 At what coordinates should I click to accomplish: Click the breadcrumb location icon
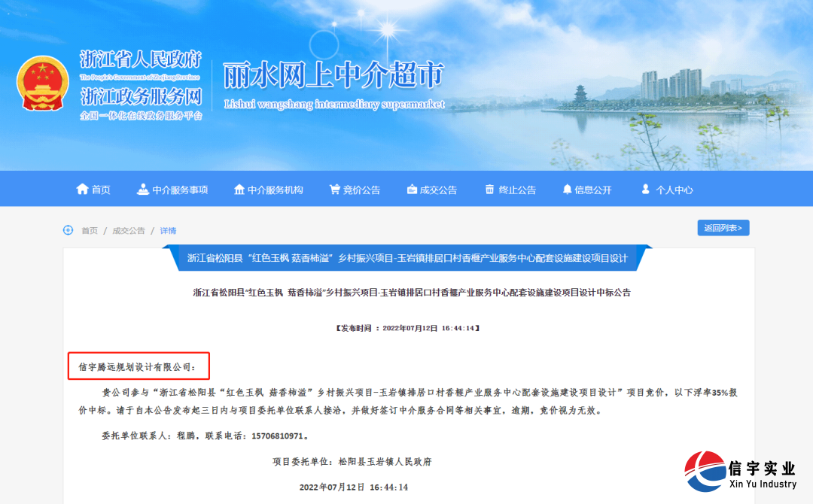68,230
